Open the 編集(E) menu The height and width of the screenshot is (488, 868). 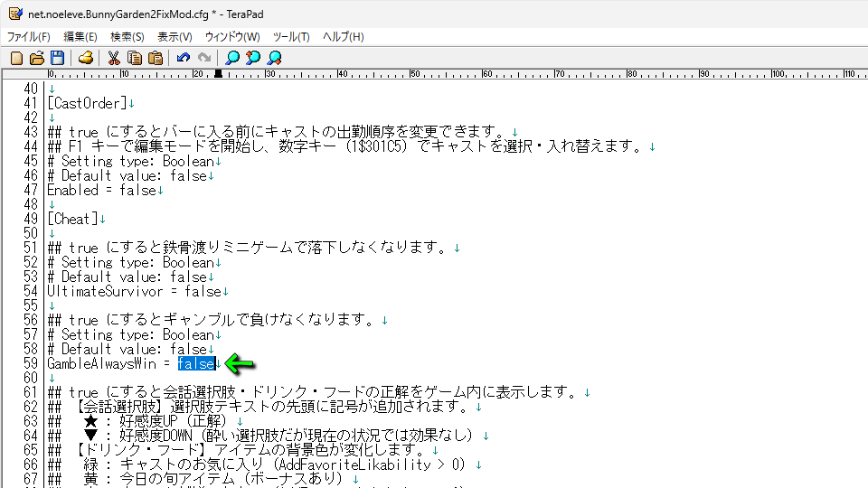(x=80, y=37)
